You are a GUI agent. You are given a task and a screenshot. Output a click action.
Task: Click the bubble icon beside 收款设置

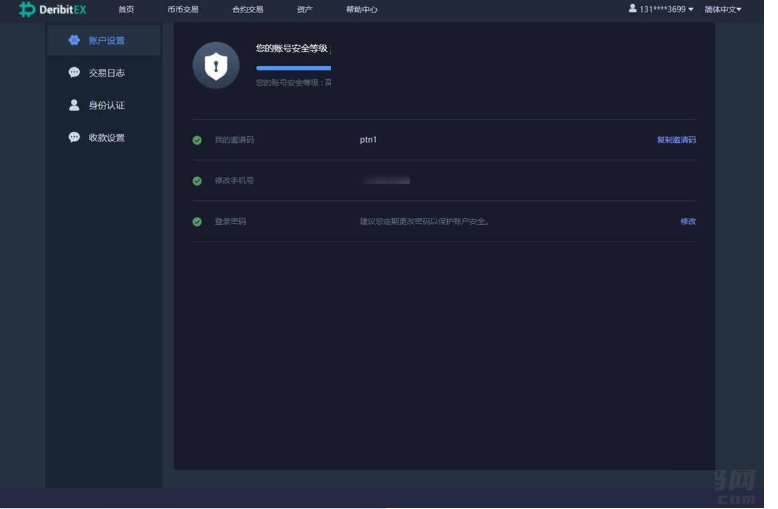[74, 137]
